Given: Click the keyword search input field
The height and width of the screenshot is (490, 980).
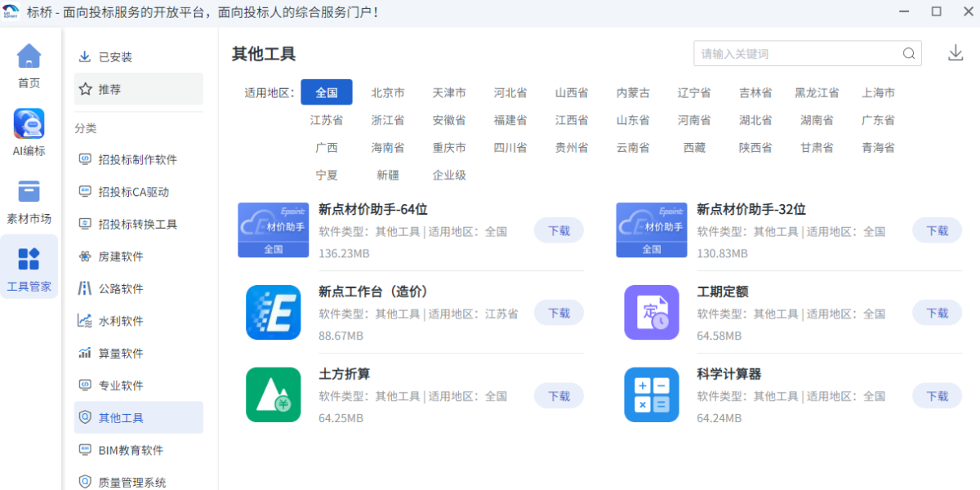Looking at the screenshot, I should tap(796, 54).
